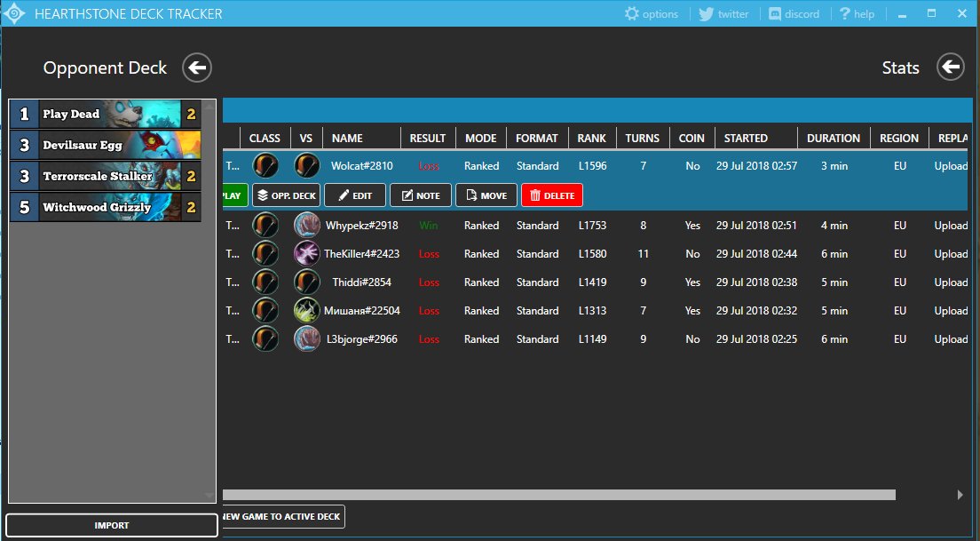The image size is (980, 541).
Task: Sort by REGION column header
Action: point(899,139)
